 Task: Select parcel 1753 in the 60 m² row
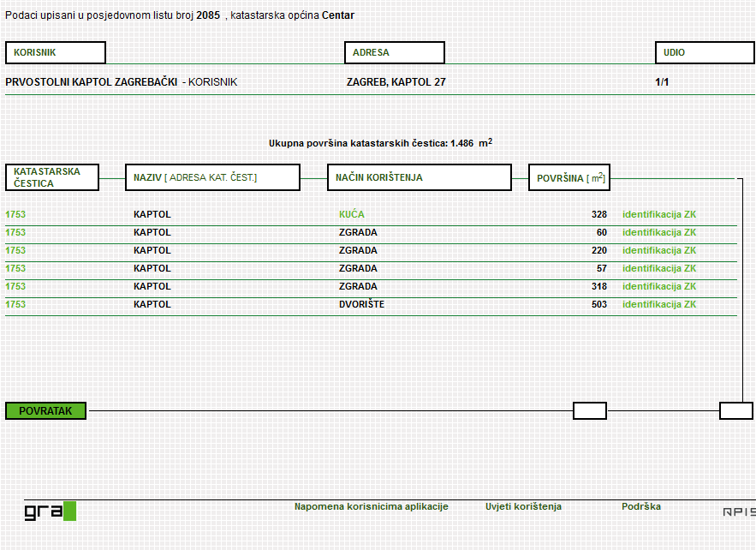click(x=15, y=232)
